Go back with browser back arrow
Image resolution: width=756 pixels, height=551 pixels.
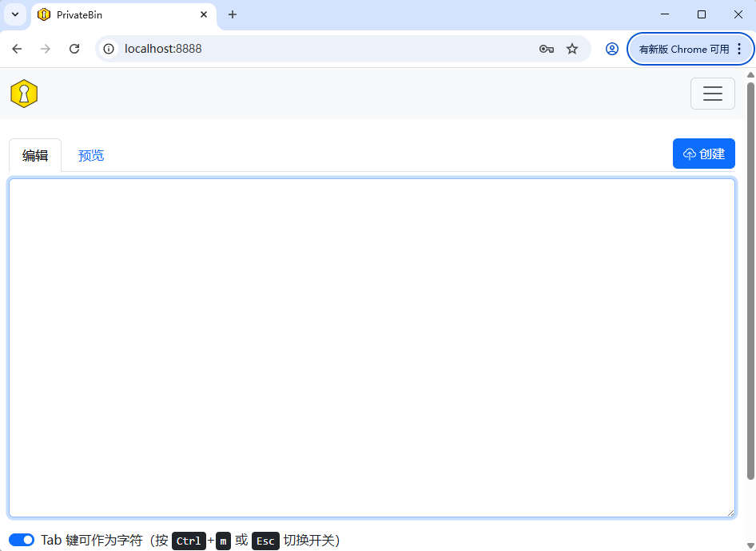tap(17, 49)
